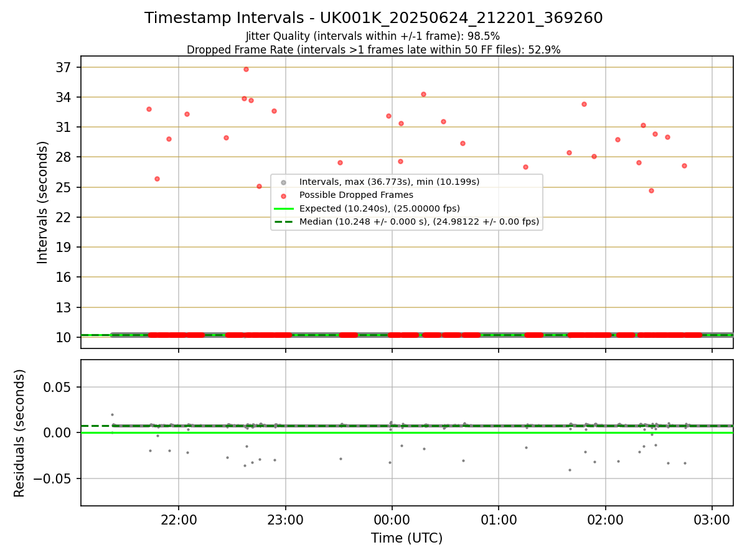
Task: Click the "03:00" time axis tick label
Action: (712, 520)
